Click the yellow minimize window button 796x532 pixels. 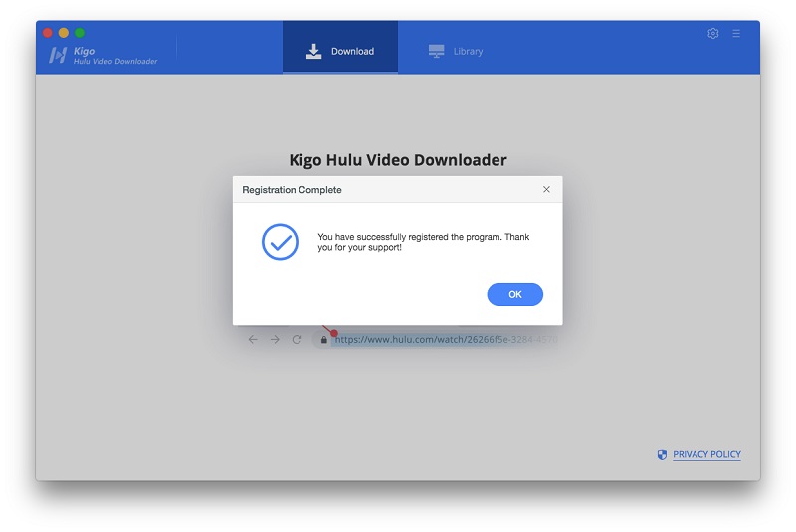pos(64,33)
